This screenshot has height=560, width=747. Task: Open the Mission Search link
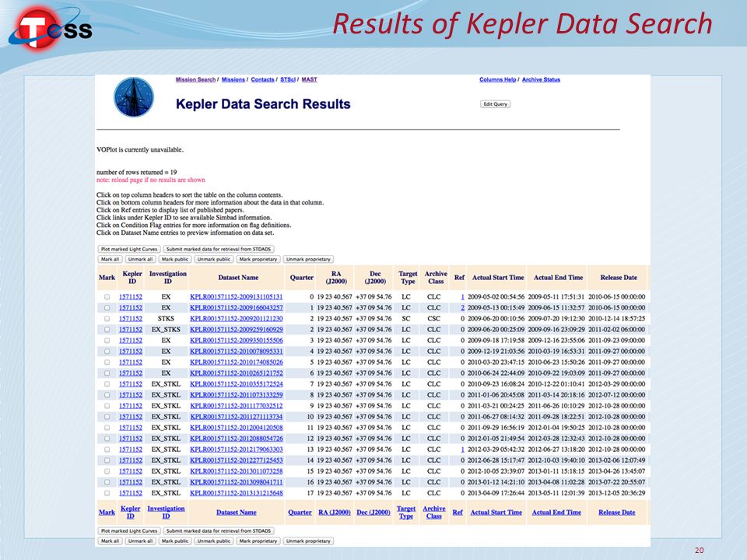pyautogui.click(x=195, y=79)
